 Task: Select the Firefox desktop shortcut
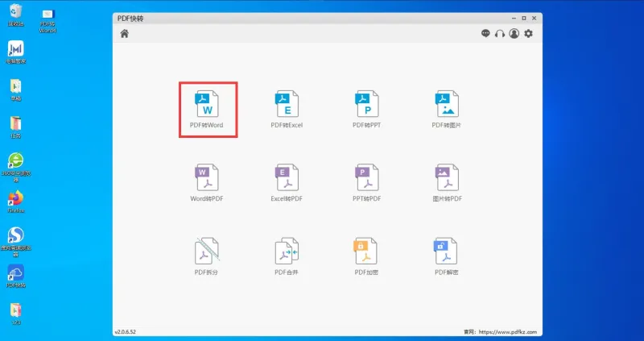[15, 202]
